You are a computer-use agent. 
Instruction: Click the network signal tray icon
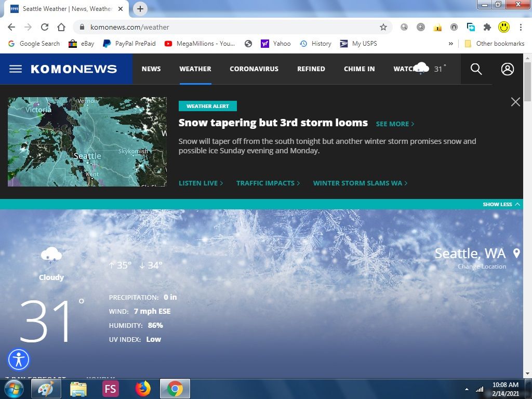pos(480,389)
